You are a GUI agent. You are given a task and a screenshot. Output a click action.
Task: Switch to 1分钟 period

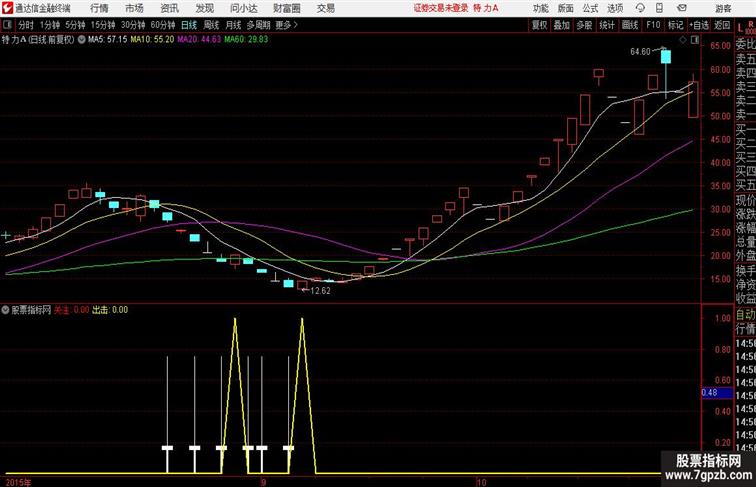point(50,25)
